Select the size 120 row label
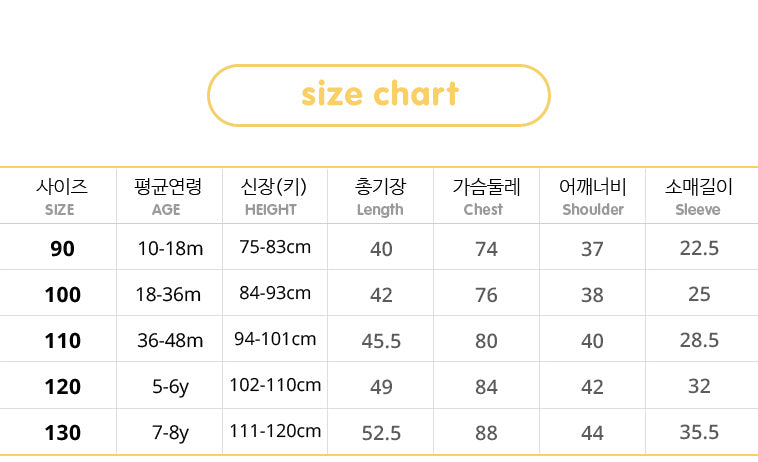Image resolution: width=758 pixels, height=462 pixels. 62,386
